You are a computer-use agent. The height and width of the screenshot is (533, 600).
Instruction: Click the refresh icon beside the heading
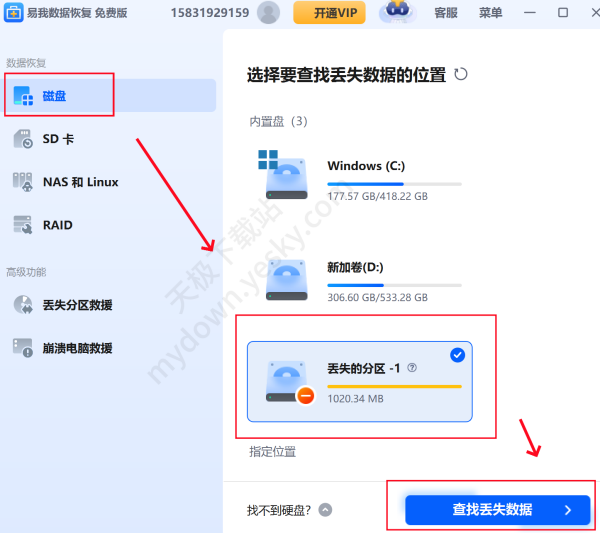click(x=460, y=74)
